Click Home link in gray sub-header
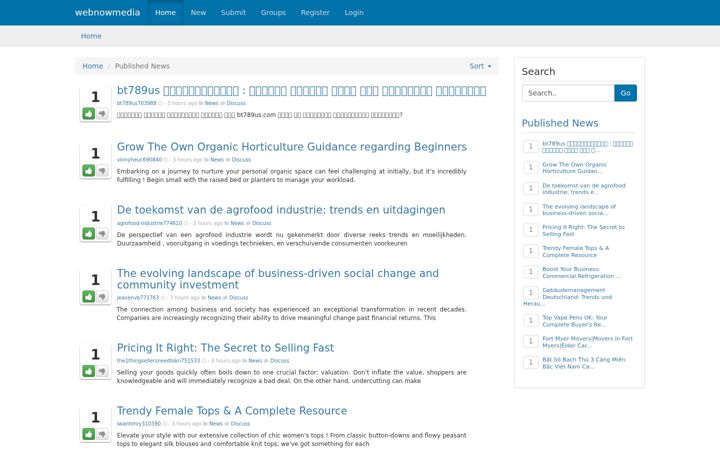720x450 pixels. coord(91,36)
